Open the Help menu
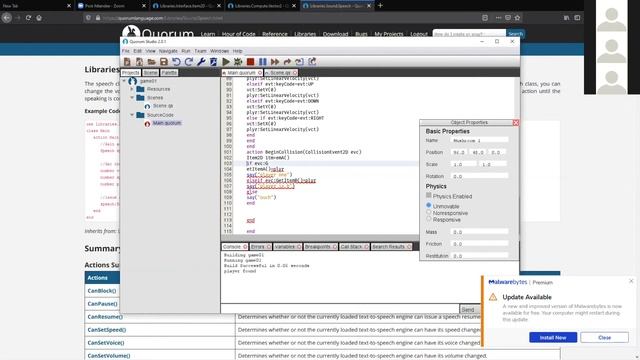The width and height of the screenshot is (640, 360). 238,51
